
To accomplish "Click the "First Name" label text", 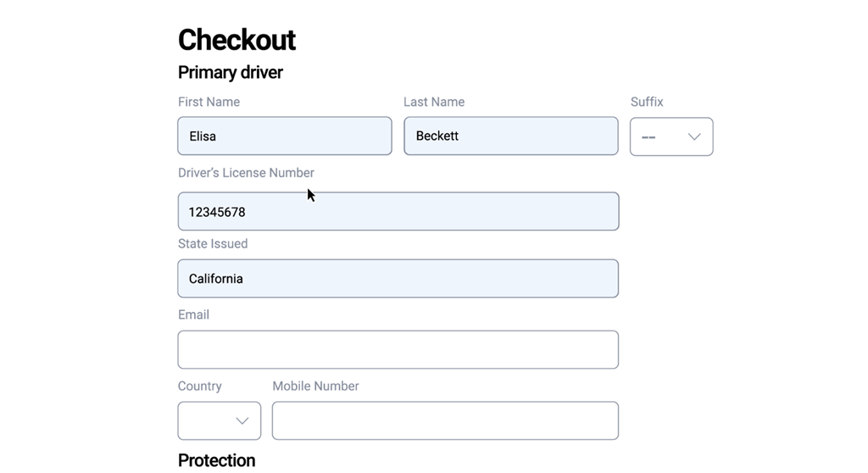I will 209,102.
